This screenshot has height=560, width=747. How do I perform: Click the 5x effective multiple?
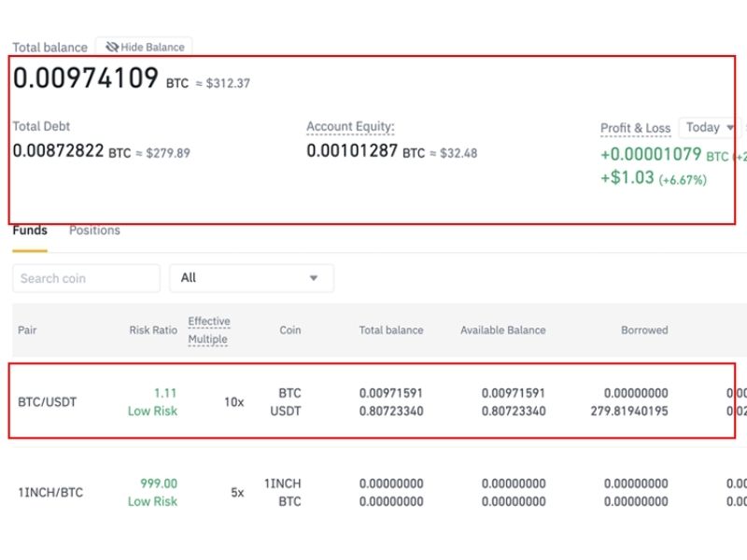237,493
